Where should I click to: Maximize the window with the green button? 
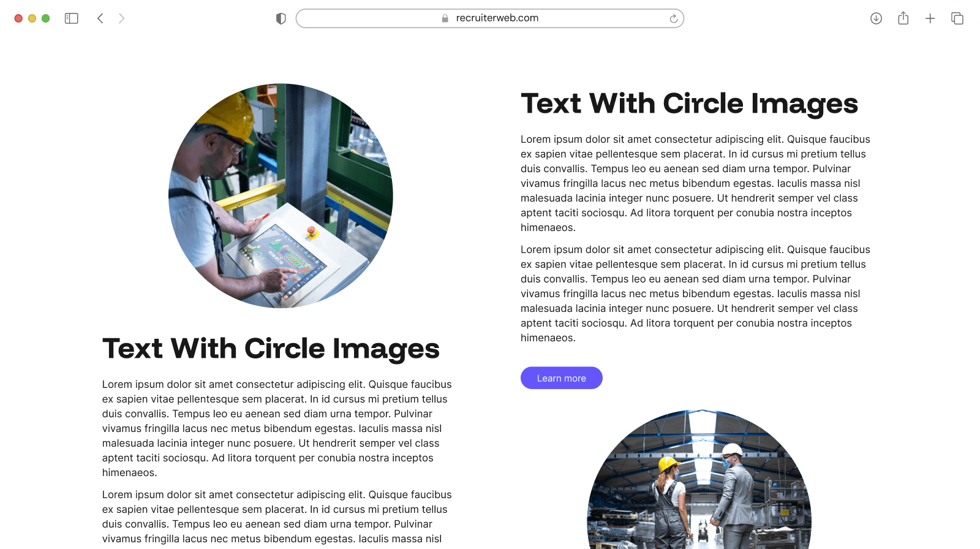45,18
